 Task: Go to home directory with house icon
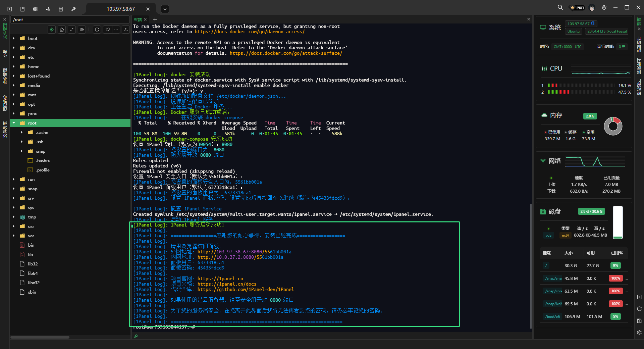(62, 30)
